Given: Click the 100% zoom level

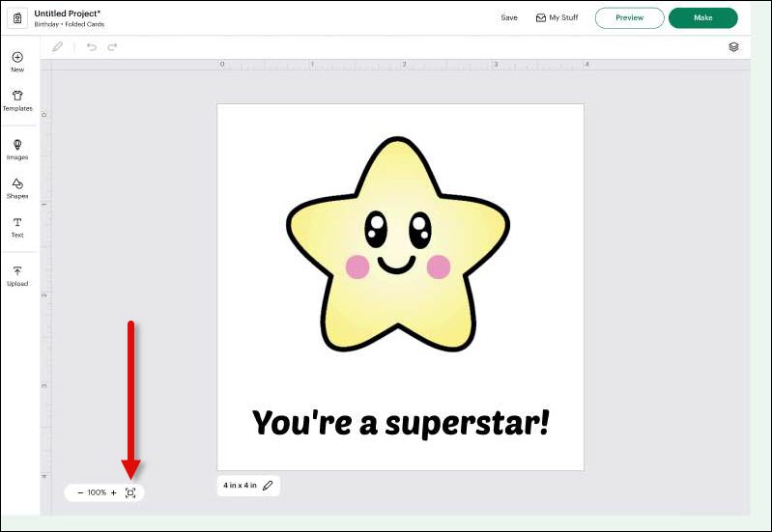Looking at the screenshot, I should [97, 492].
